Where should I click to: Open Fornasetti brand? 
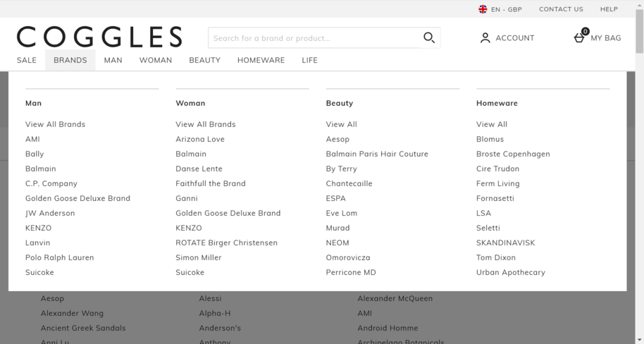click(x=495, y=198)
